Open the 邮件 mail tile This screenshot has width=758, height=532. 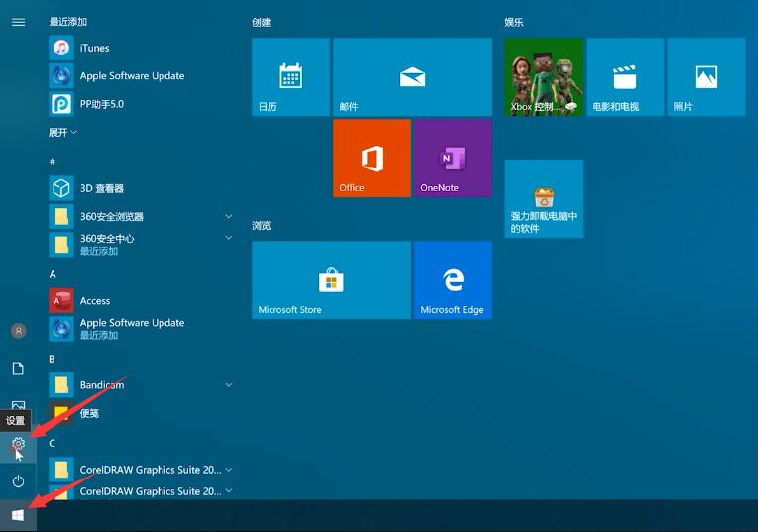(413, 77)
